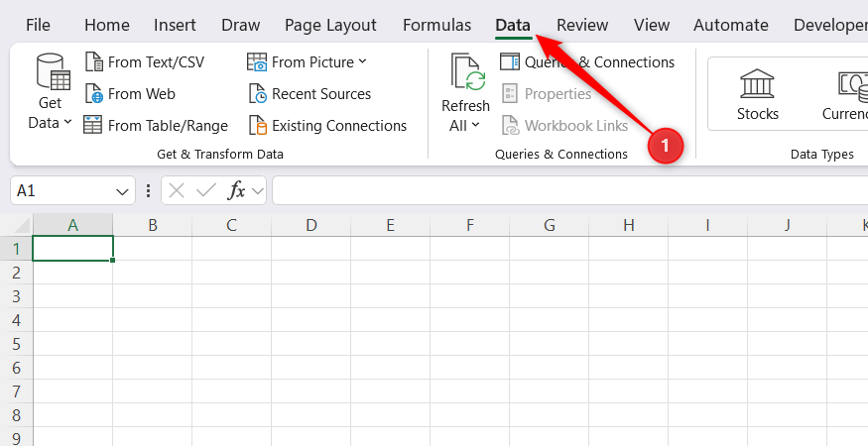Select column C header
Screen dimensions: 868x446
coord(231,225)
